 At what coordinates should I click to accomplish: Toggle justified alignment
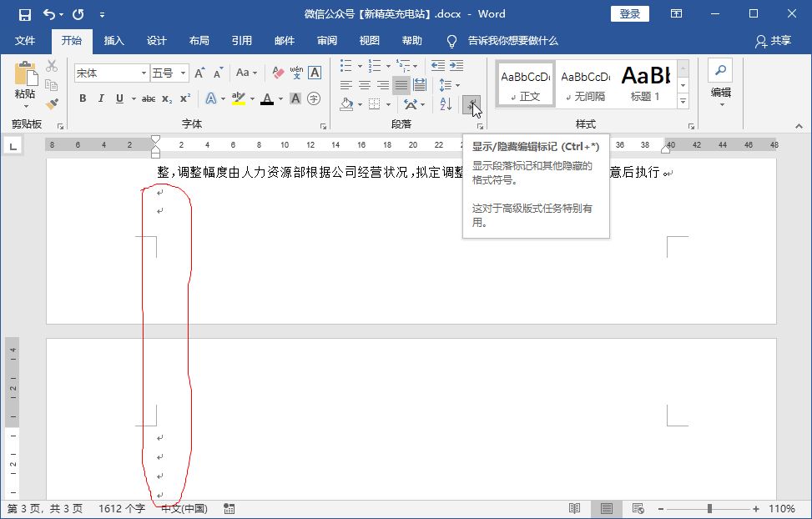tap(401, 83)
